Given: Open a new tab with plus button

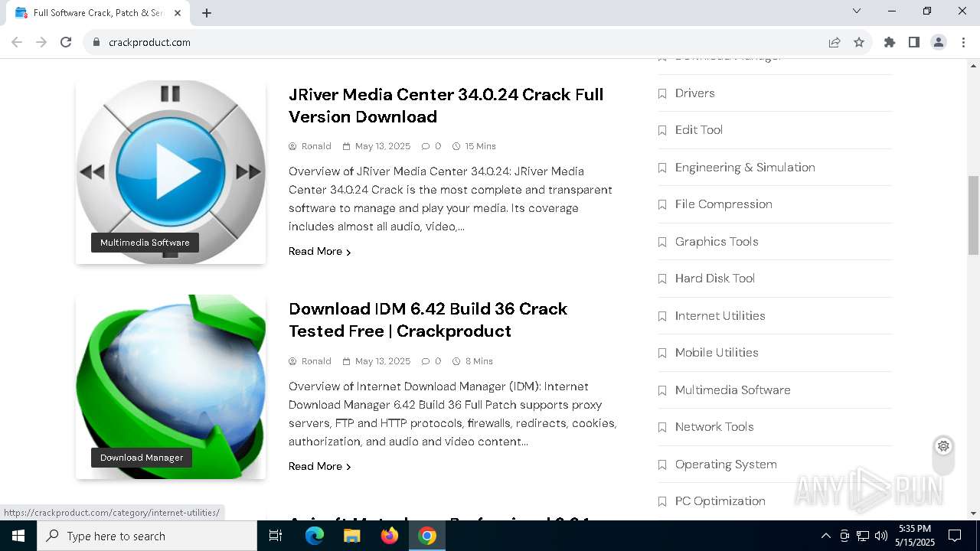Looking at the screenshot, I should pos(207,13).
